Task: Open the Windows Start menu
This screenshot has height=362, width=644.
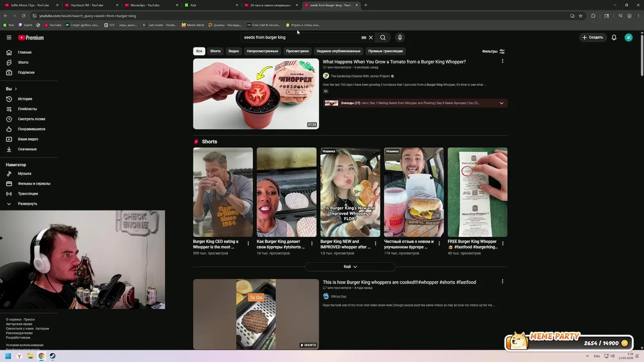Action: (x=8, y=356)
